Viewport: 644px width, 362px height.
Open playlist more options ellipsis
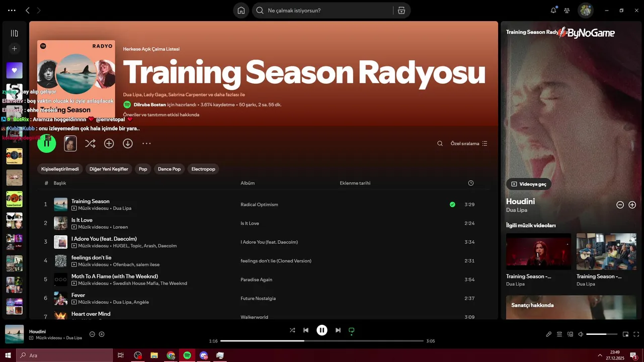(x=146, y=143)
